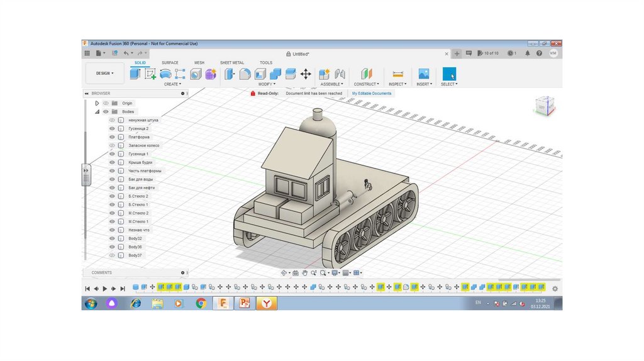Expand the Origin folder
The width and height of the screenshot is (644, 361).
click(x=97, y=103)
